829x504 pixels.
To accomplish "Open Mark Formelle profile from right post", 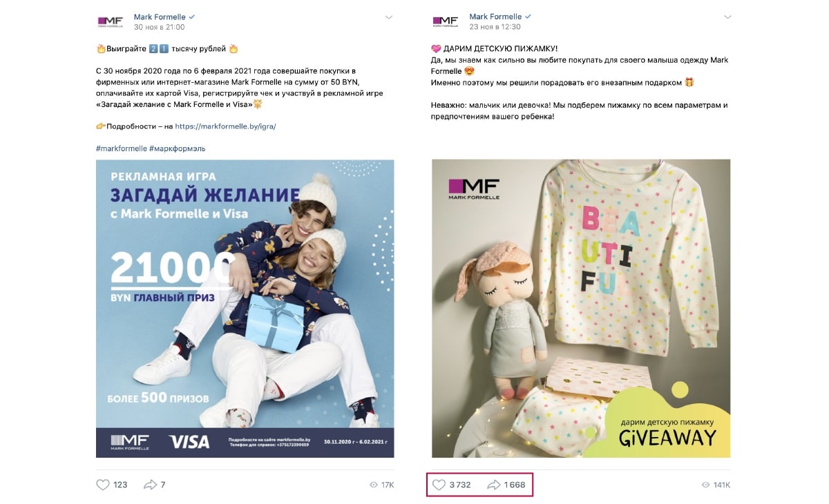I will (495, 17).
